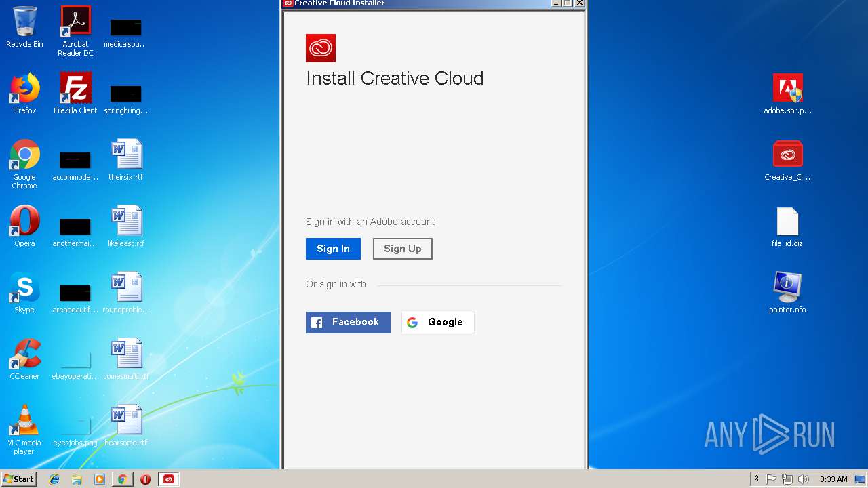The image size is (868, 488).
Task: Select the accommoda... desktop file
Action: coord(75,165)
